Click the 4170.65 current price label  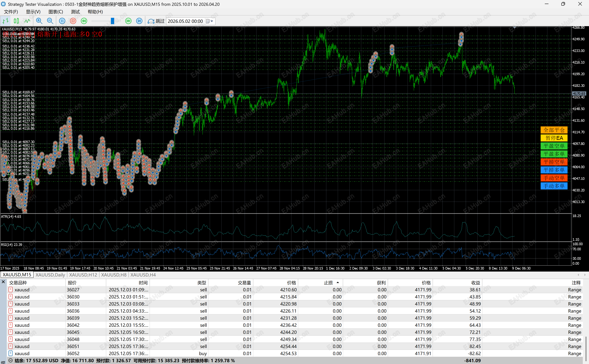[x=579, y=93]
